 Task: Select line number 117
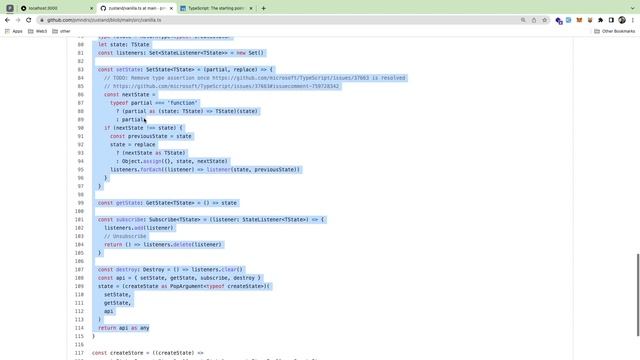click(80, 353)
